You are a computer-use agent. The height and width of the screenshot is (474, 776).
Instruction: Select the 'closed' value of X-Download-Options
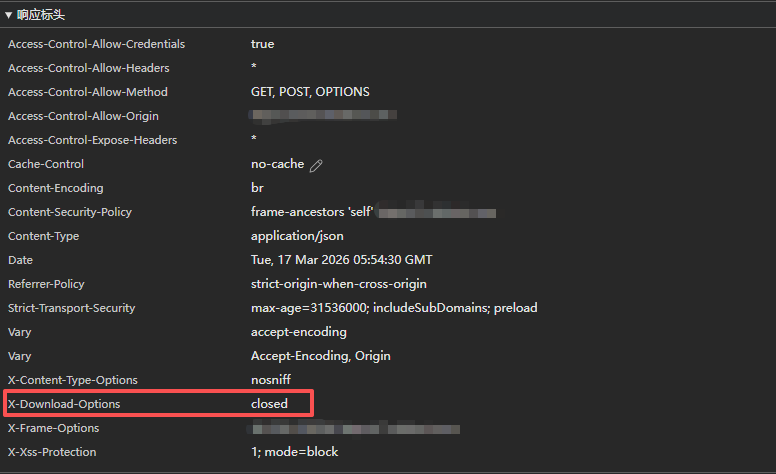pos(269,404)
